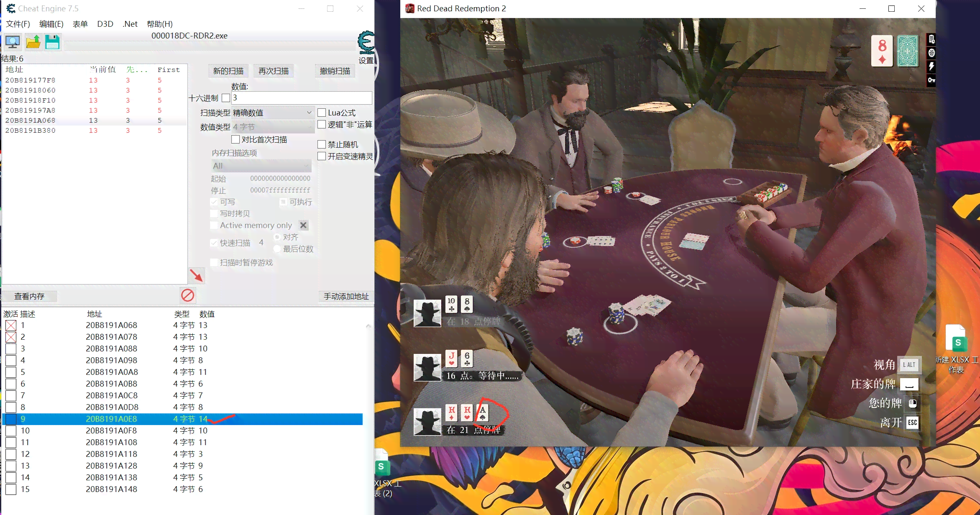
Task: Click the First column header in results
Action: coord(169,69)
